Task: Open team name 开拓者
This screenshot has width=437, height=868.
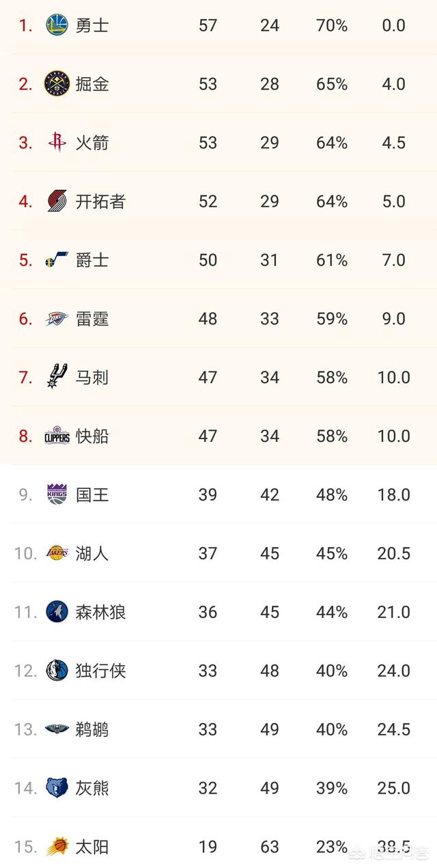Action: (100, 201)
